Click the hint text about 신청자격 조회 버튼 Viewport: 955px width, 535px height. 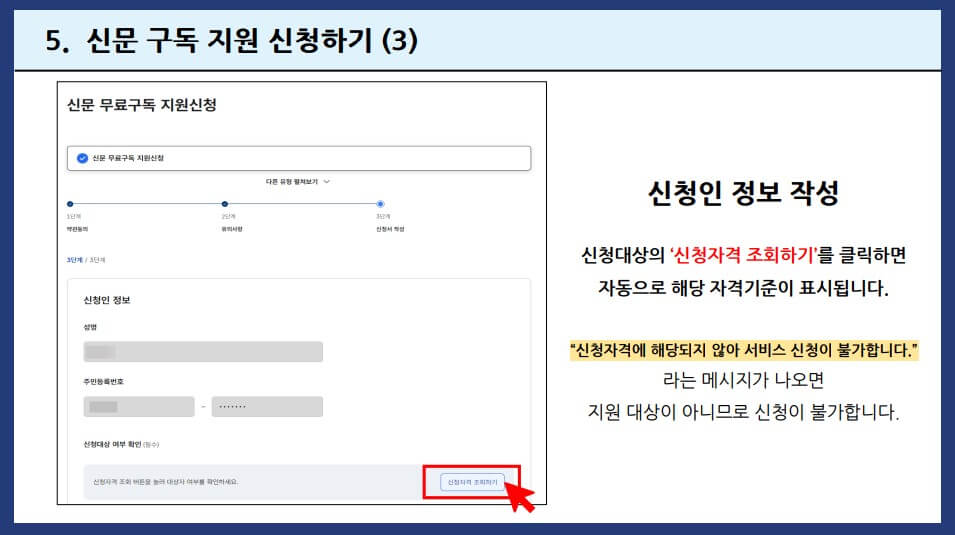pos(166,482)
